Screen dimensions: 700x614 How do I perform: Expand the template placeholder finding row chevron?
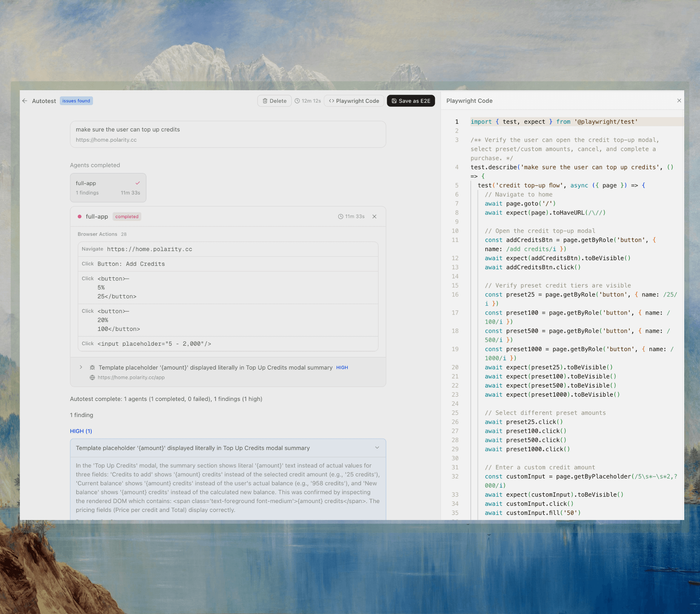[81, 367]
